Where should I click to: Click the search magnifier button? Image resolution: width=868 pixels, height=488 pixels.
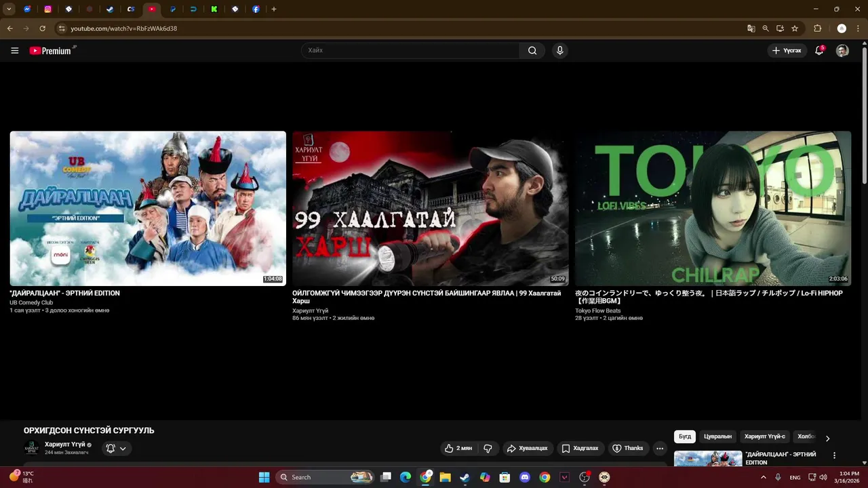[x=532, y=50]
